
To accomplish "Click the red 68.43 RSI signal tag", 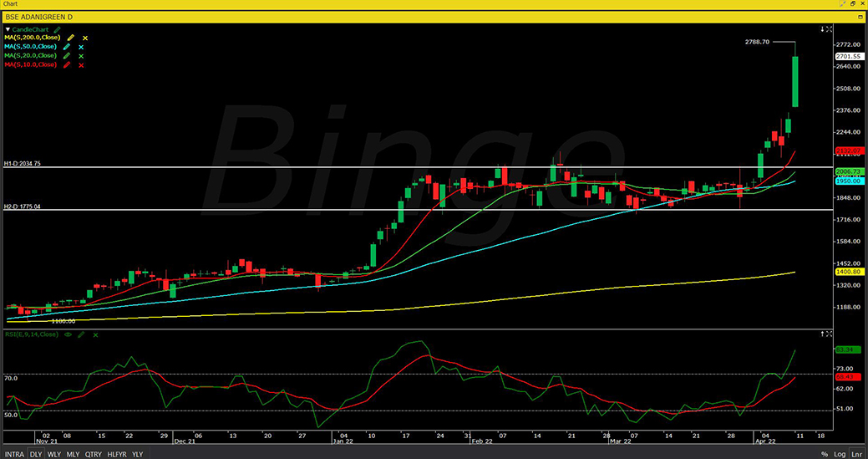I will click(848, 376).
